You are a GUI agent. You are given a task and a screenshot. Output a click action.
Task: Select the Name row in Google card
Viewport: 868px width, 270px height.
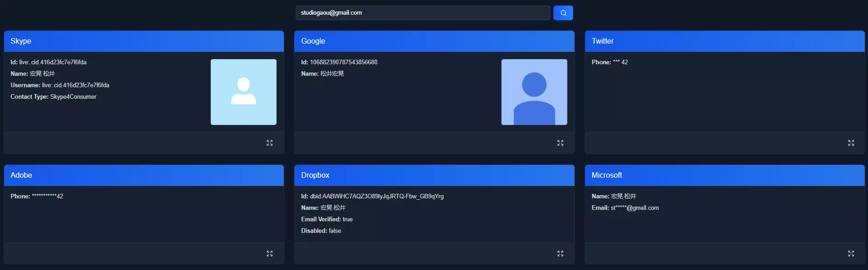323,73
